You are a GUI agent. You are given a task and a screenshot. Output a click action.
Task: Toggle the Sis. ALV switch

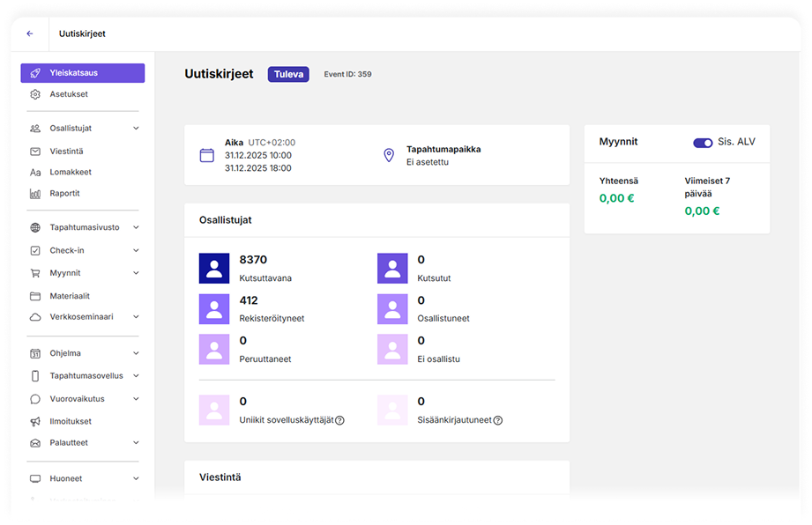(703, 142)
